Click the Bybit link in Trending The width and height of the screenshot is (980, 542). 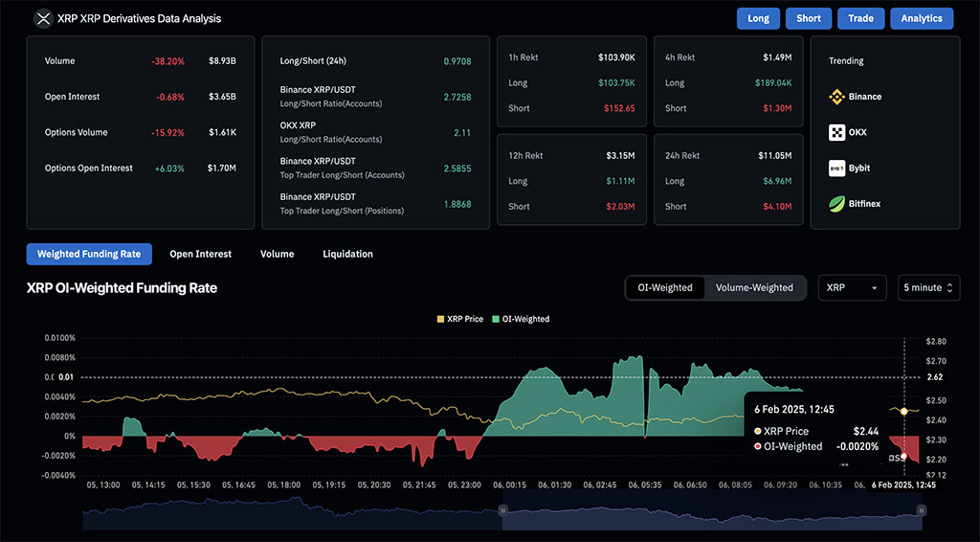tap(859, 169)
